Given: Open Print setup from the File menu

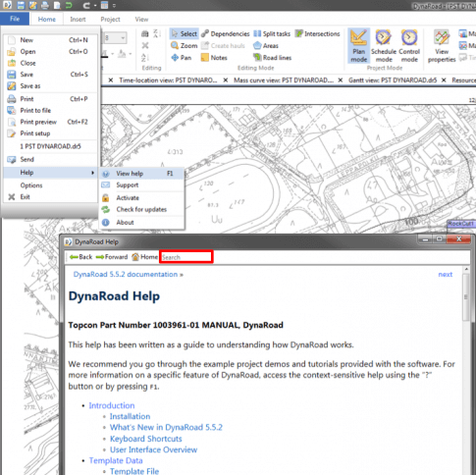Looking at the screenshot, I should 51,133.
